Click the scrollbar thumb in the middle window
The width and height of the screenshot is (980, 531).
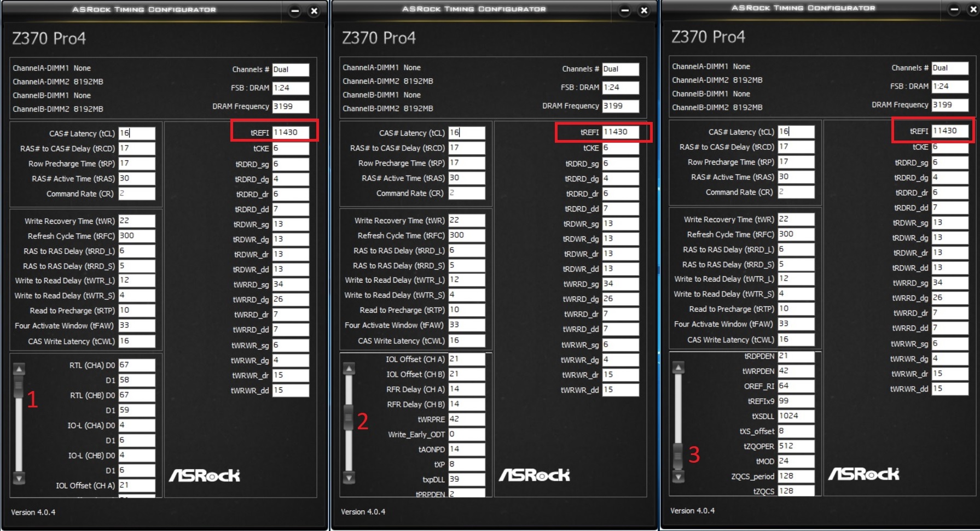point(349,417)
